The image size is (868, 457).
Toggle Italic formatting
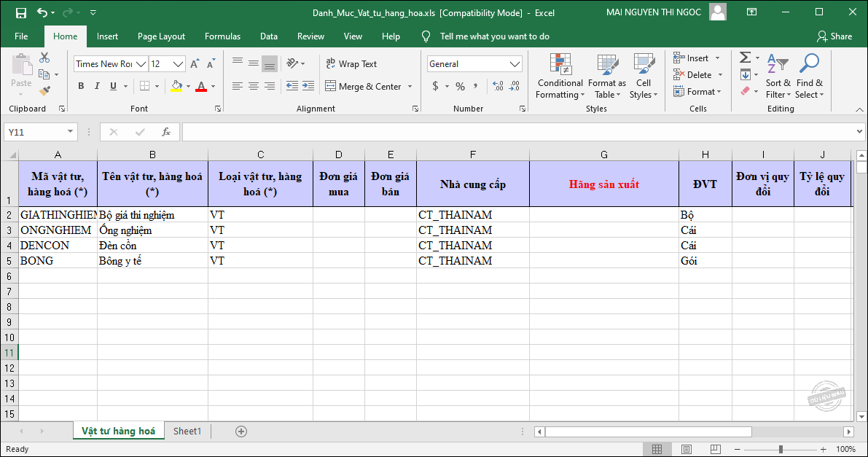pos(98,86)
